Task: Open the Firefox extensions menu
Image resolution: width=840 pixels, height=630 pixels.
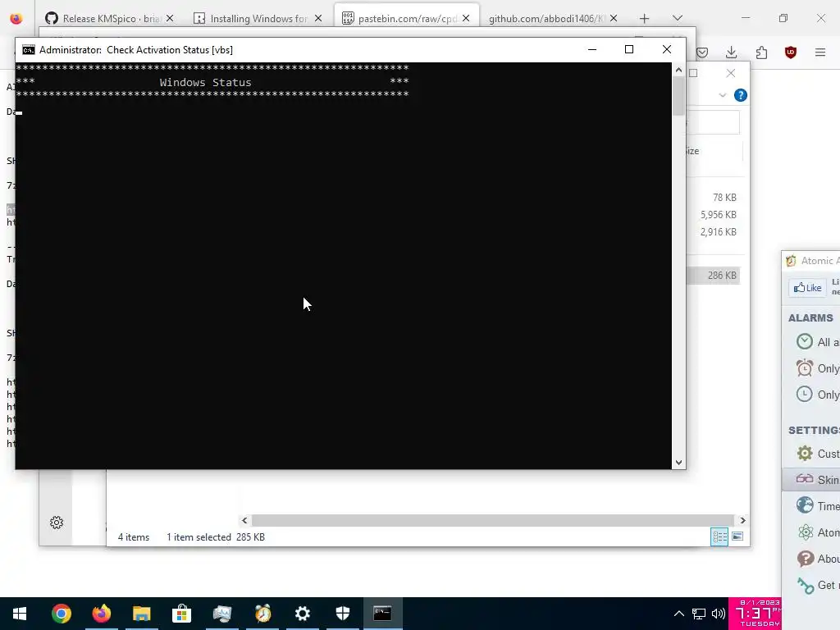Action: (x=761, y=52)
